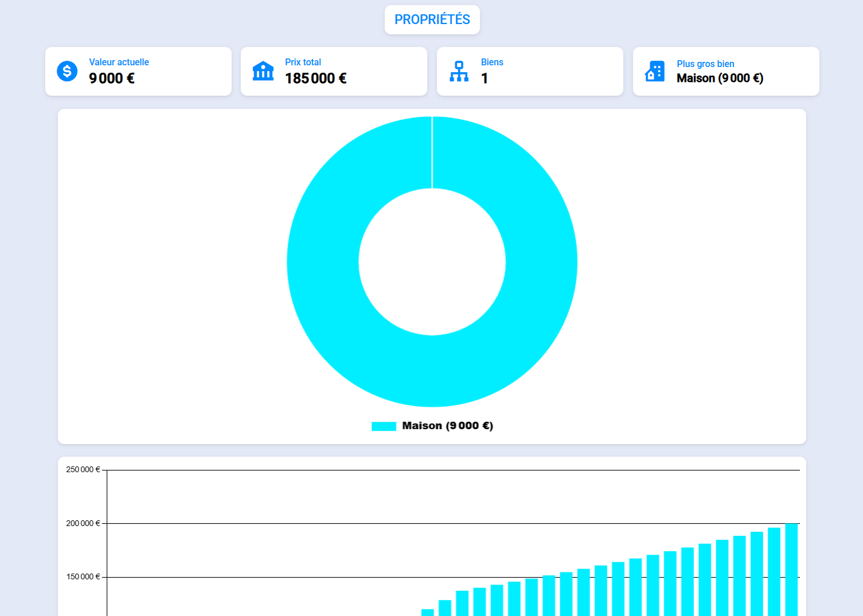The width and height of the screenshot is (863, 616).
Task: Click the 200 000 € axis label
Action: tap(83, 523)
